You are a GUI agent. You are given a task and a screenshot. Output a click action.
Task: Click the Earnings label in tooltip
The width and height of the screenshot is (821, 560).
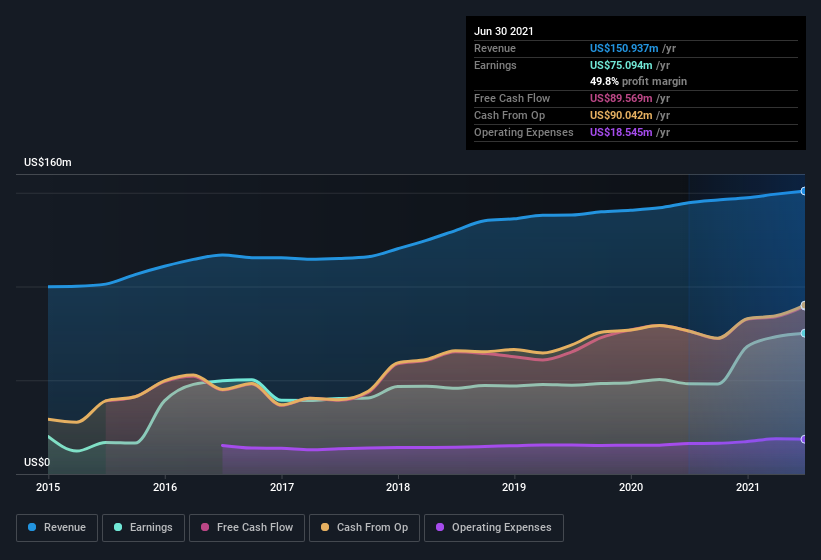pos(495,65)
